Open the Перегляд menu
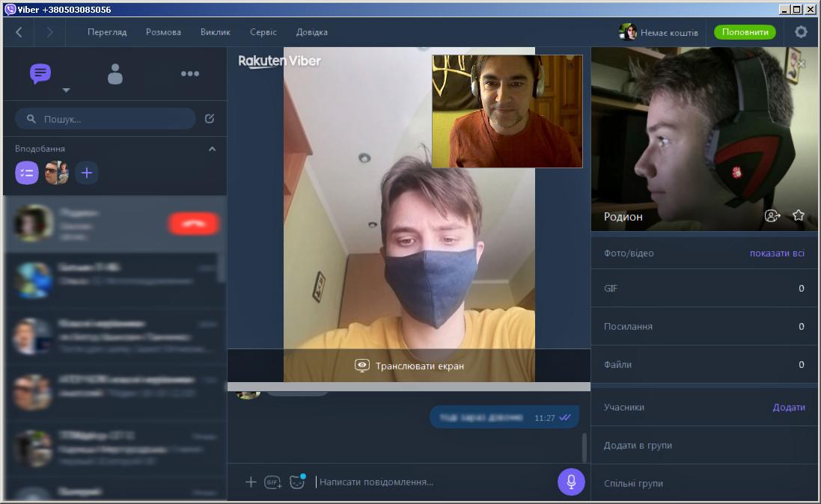 (107, 32)
